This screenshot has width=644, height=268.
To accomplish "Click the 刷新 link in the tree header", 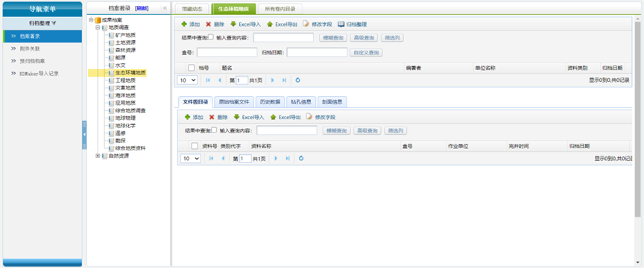I will [x=142, y=8].
